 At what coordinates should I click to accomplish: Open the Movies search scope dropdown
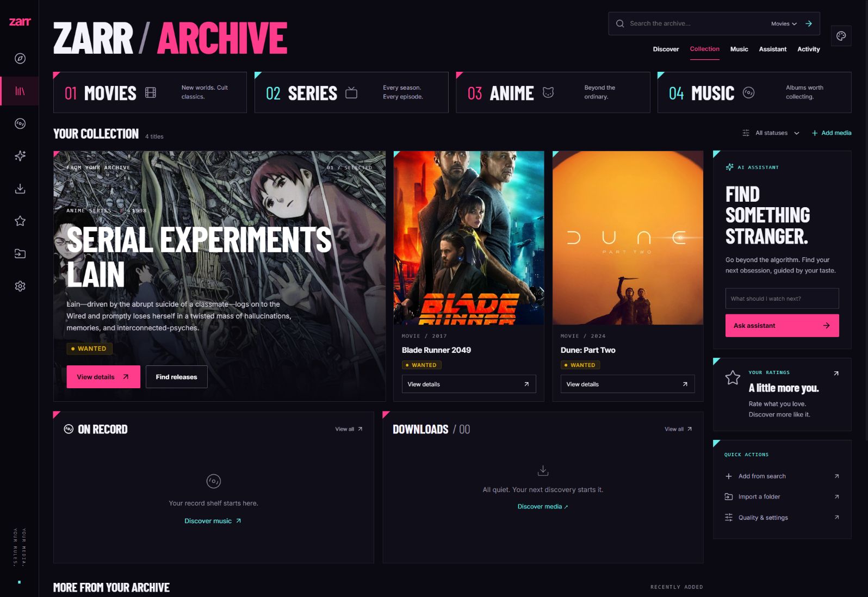tap(784, 24)
